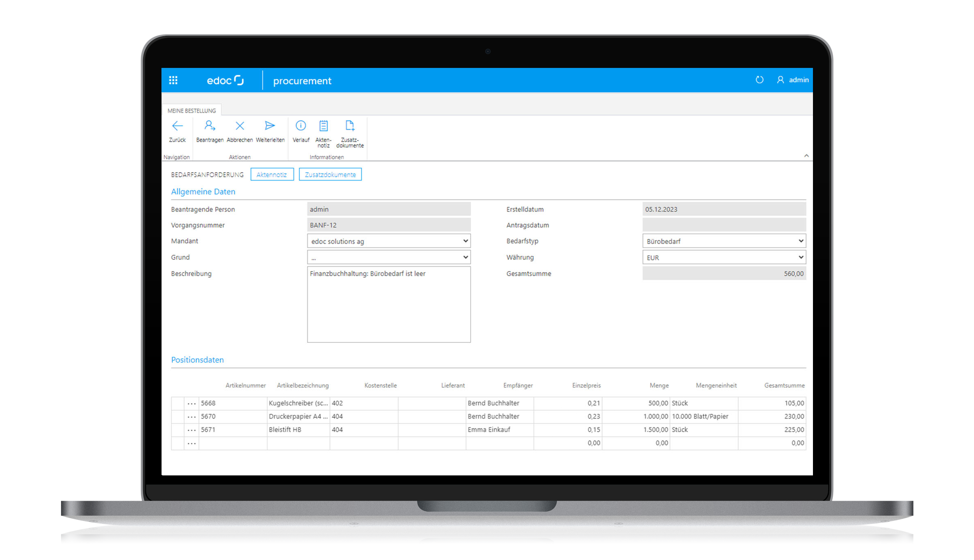Open the Grund dropdown
Image resolution: width=974 pixels, height=560 pixels.
(x=389, y=257)
